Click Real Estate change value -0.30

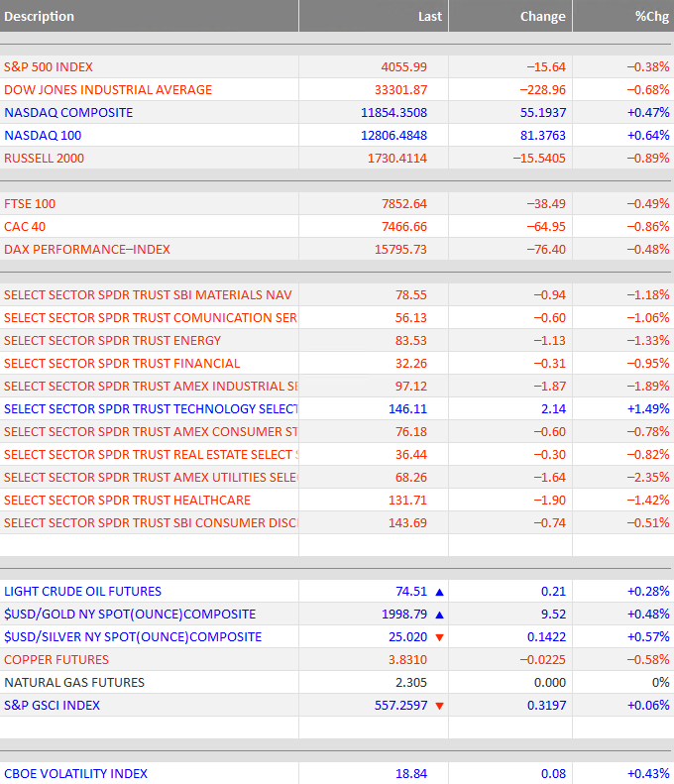click(x=549, y=455)
